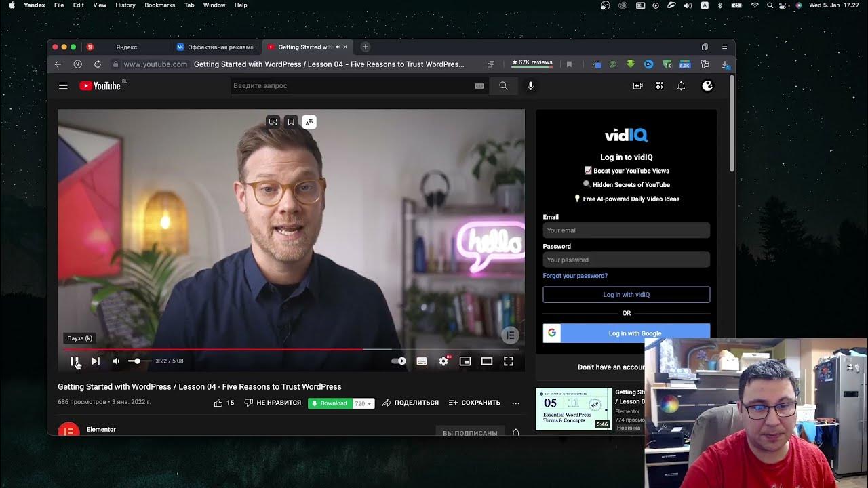This screenshot has height=488, width=868.
Task: Open the Elementor channel link
Action: click(101, 429)
